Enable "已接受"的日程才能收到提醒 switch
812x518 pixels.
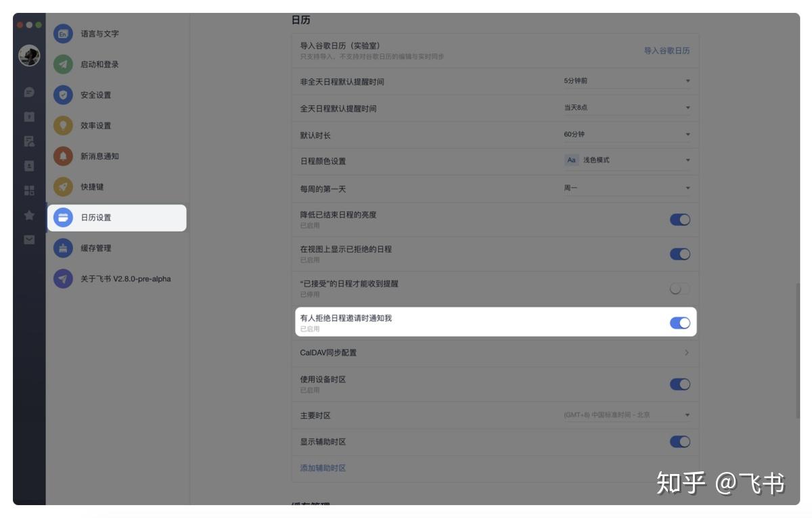click(679, 289)
